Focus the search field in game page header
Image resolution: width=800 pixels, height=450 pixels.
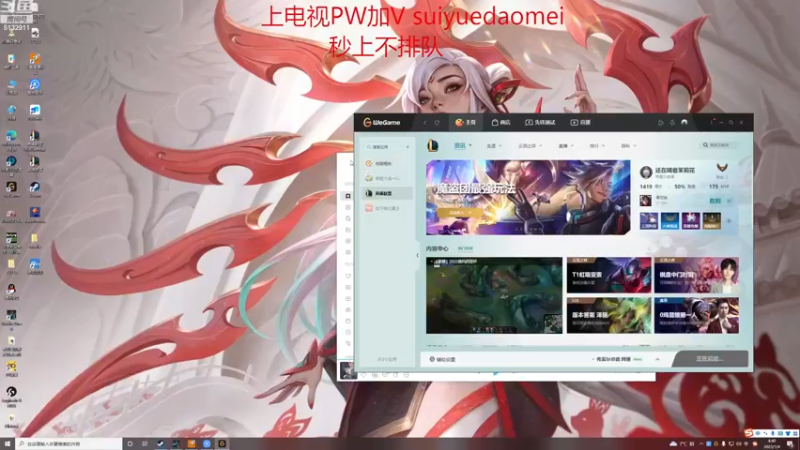coord(719,145)
